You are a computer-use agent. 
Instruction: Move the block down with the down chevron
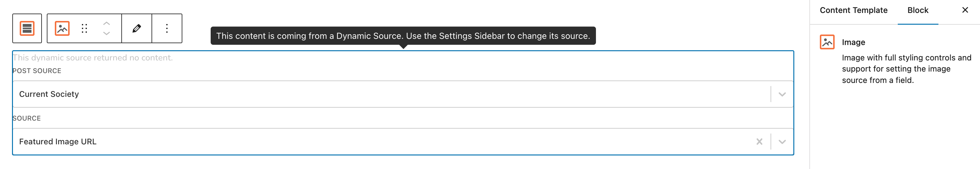click(x=107, y=34)
